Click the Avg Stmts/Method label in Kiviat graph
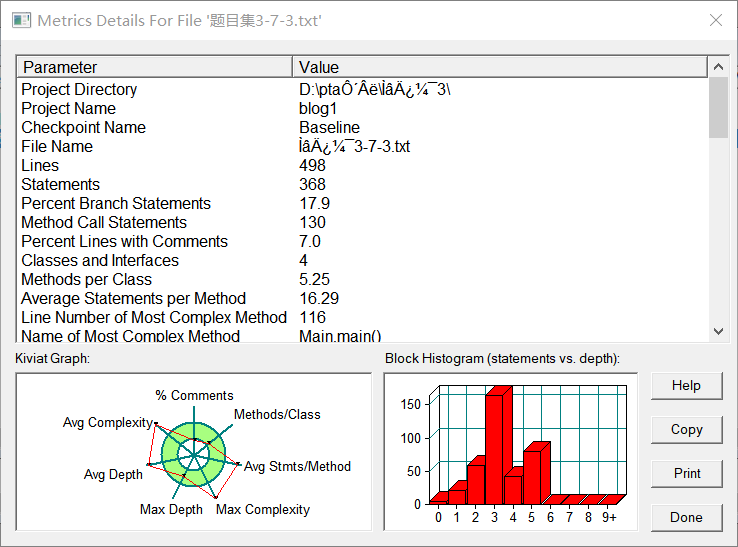738x547 pixels. [297, 467]
